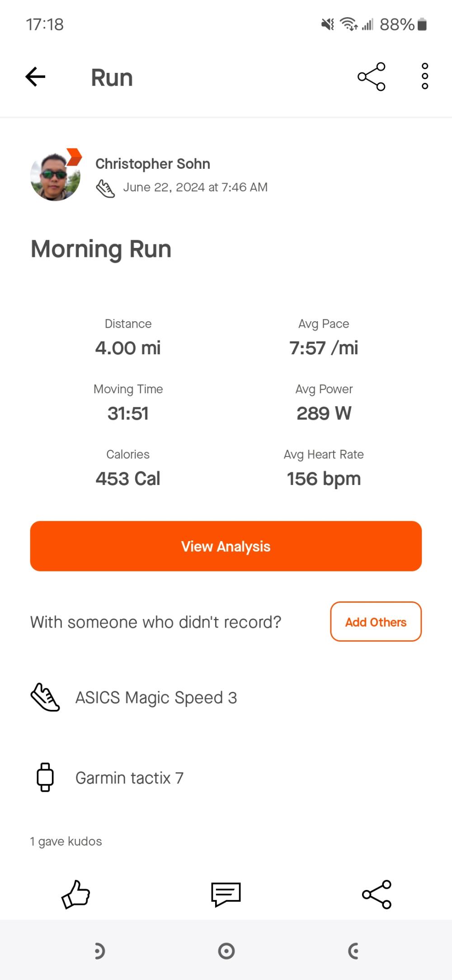Open ASICS Magic Speed 3 gear details
Viewport: 452px width, 980px height.
click(156, 698)
